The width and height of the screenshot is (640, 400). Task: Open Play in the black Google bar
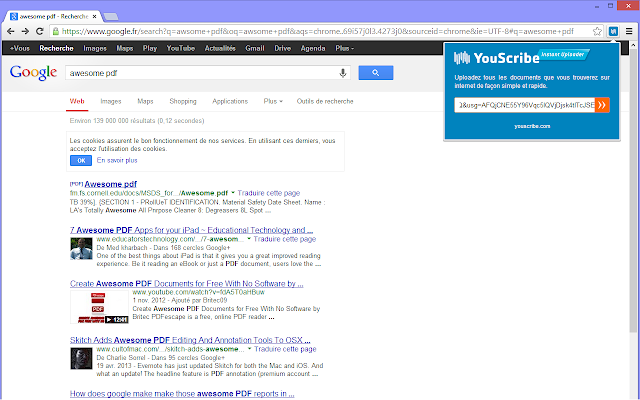150,48
